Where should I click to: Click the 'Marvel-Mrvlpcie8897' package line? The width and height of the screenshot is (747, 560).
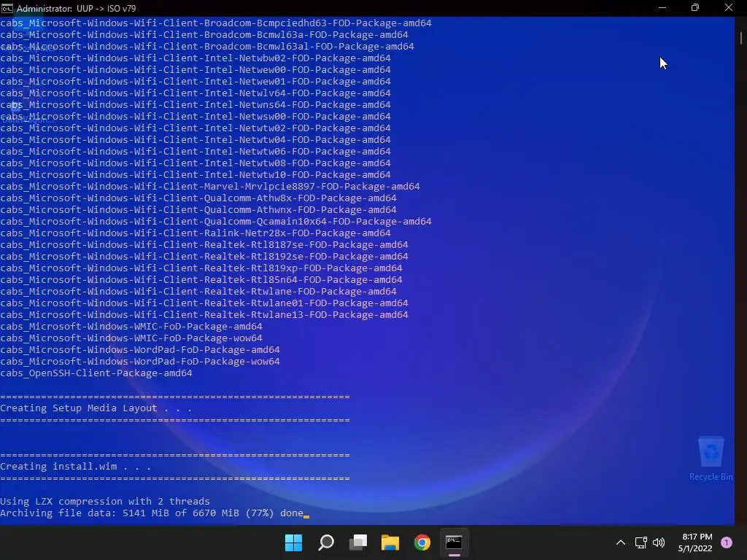(x=210, y=187)
